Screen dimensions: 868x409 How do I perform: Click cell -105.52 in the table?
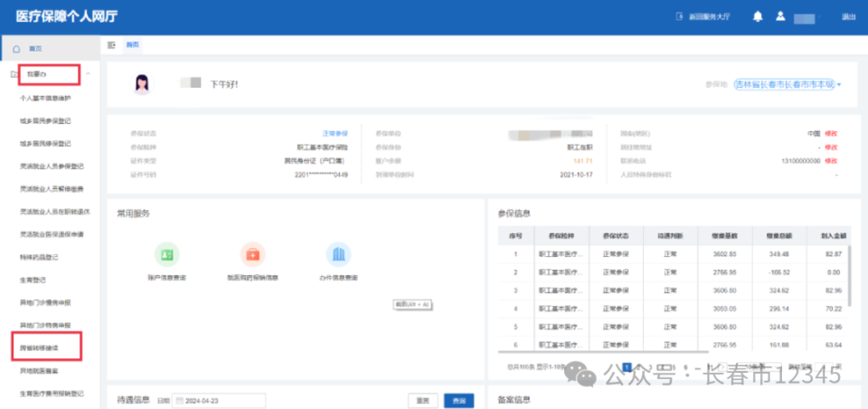pyautogui.click(x=778, y=272)
